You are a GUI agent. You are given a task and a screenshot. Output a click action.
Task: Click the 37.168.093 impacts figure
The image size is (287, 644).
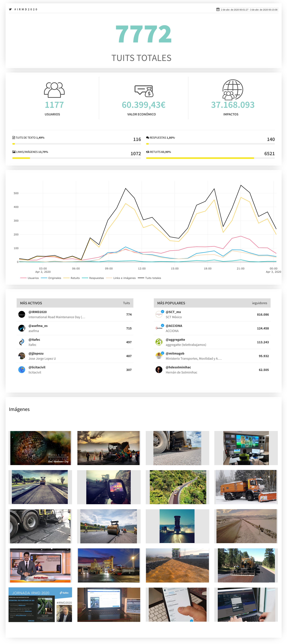[233, 105]
